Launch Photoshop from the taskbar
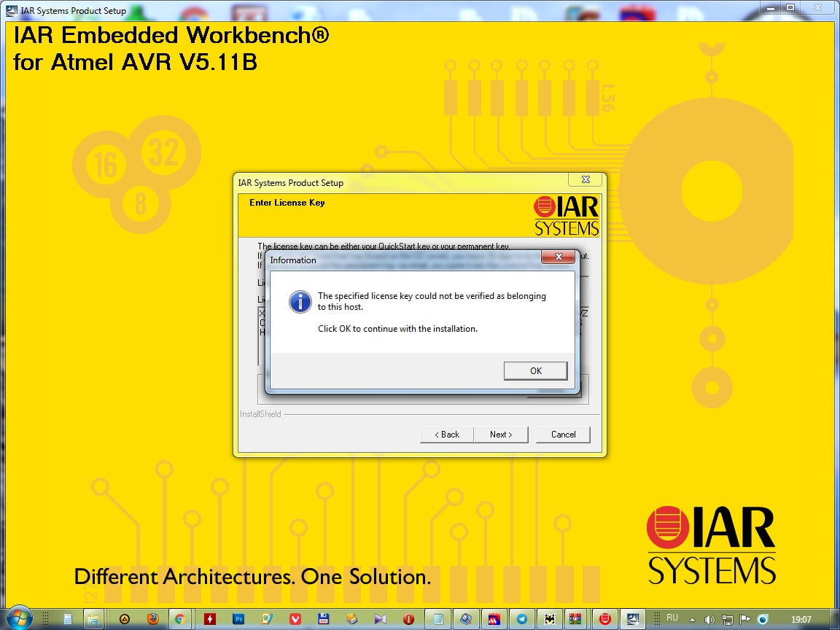Screen dimensions: 840x630 tap(238, 619)
